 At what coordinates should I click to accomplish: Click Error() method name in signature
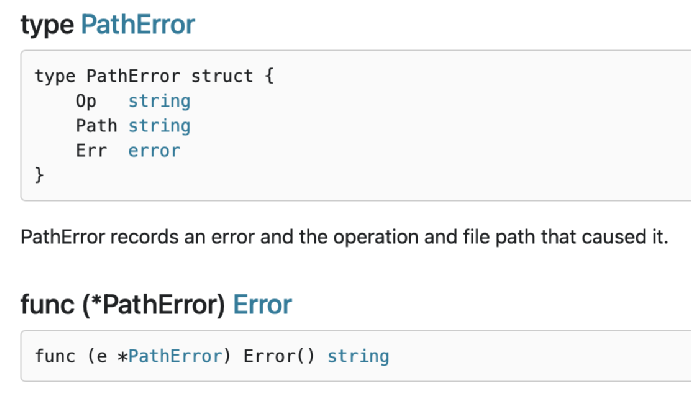pyautogui.click(x=279, y=356)
